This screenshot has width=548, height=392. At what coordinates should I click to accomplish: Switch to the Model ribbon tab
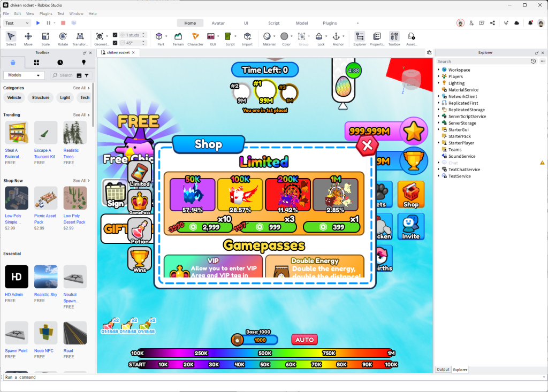click(x=302, y=23)
